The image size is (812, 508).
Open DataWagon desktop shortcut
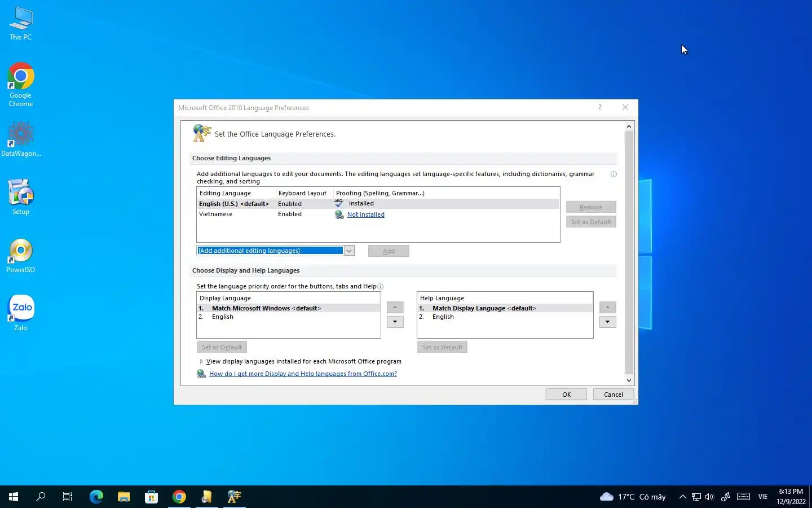tap(21, 139)
